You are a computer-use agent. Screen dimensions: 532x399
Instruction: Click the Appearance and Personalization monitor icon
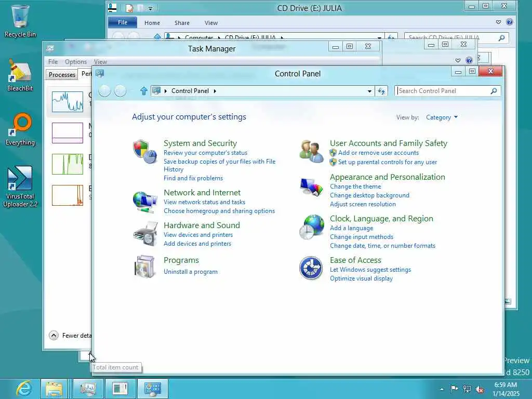point(312,187)
